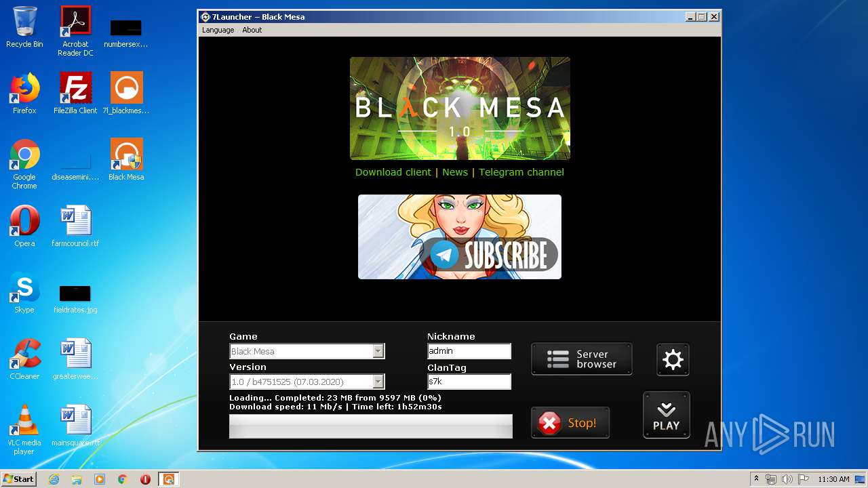Open the Server browser
Image resolution: width=868 pixels, height=488 pixels.
tap(581, 359)
